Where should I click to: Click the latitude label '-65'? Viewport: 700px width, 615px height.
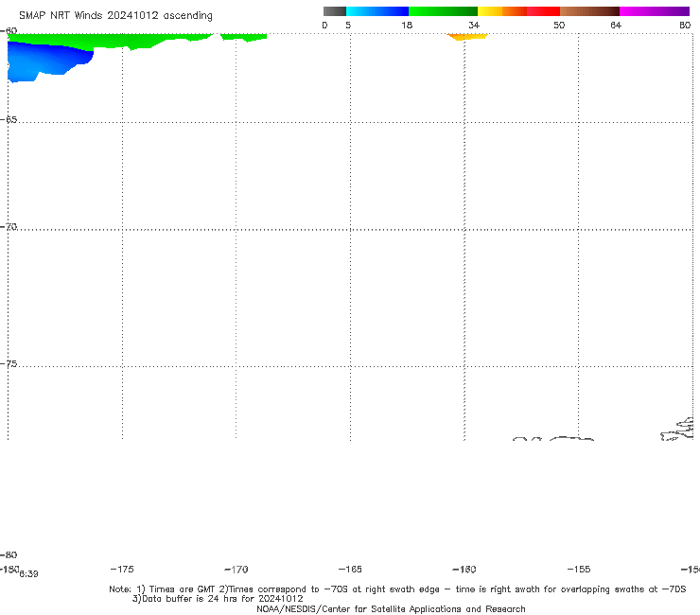click(9, 120)
